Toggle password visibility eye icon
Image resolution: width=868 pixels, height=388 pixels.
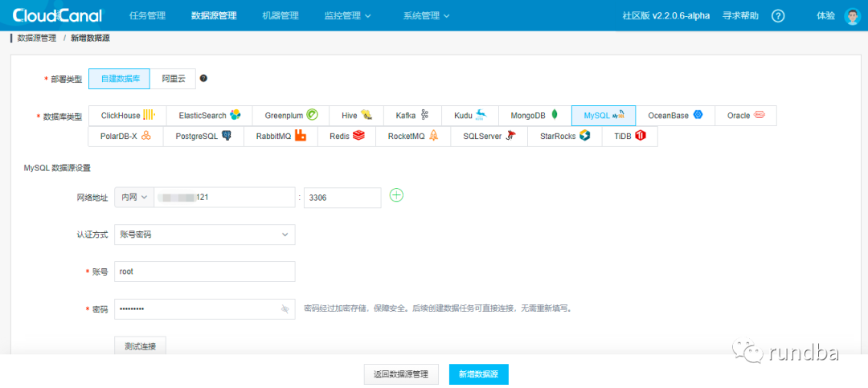(x=285, y=308)
